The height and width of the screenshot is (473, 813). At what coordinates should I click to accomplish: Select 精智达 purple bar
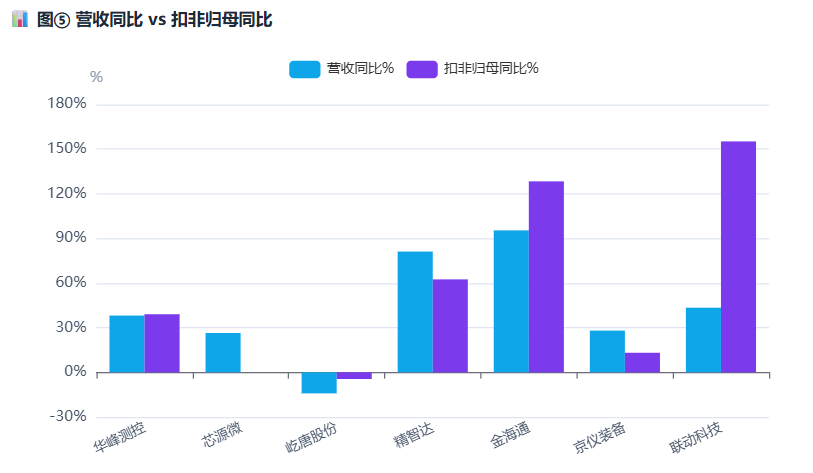point(450,326)
